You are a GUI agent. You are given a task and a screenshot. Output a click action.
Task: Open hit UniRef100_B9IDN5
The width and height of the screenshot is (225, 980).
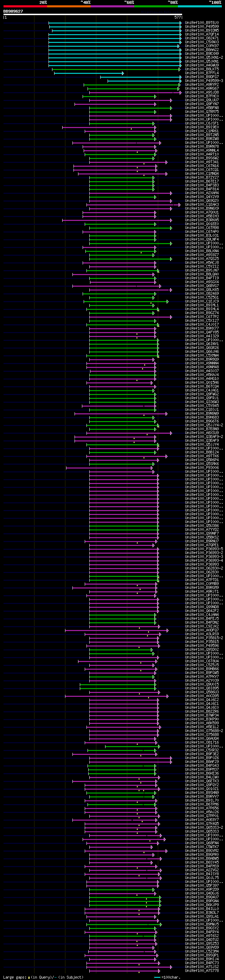pos(202,31)
